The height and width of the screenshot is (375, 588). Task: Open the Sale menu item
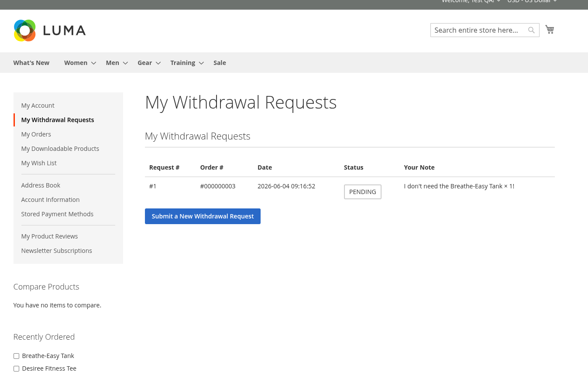tap(220, 63)
